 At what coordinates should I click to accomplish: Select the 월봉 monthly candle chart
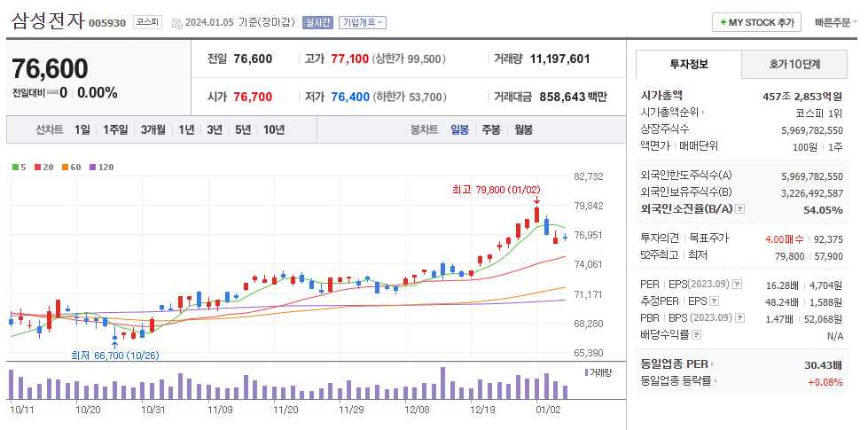(524, 130)
